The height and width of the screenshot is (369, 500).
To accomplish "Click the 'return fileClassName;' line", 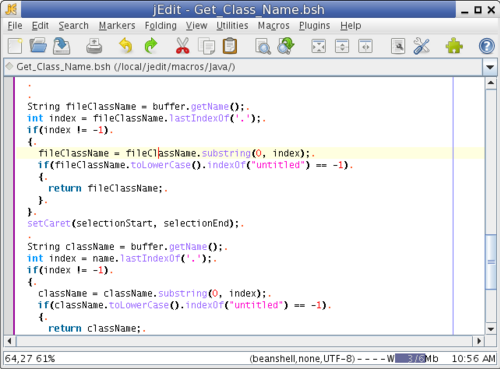I will [x=108, y=188].
